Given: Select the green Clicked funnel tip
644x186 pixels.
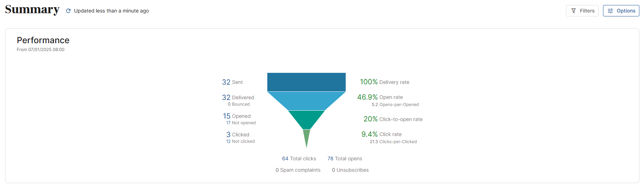Looking at the screenshot, I should 306,137.
